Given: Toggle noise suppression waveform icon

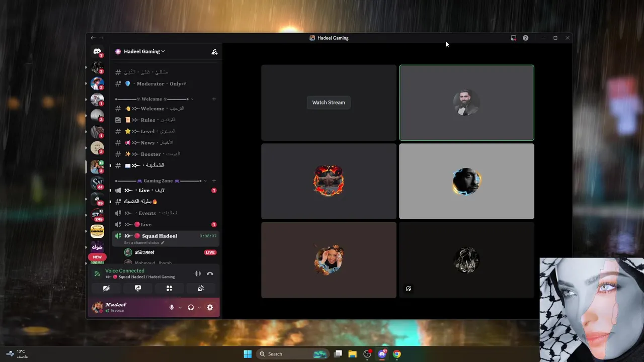Looking at the screenshot, I should (x=198, y=274).
